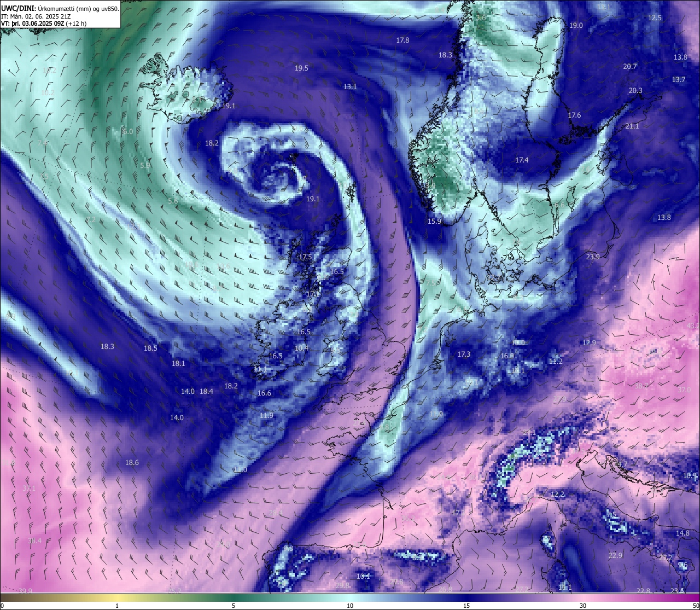Click the 20.3 value on the map
The height and width of the screenshot is (610, 700).
click(x=635, y=91)
